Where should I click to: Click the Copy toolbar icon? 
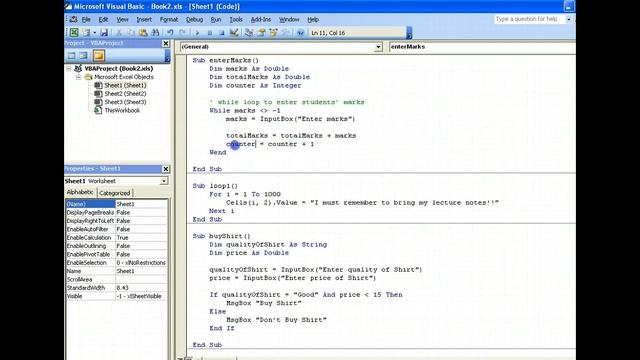[x=131, y=33]
